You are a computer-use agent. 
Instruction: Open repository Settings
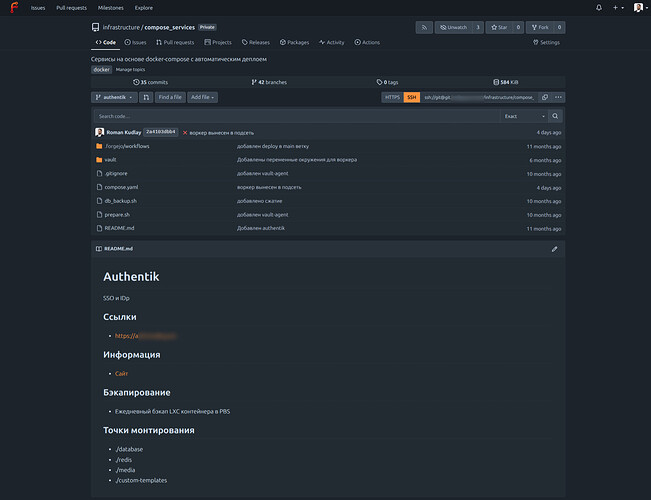(x=546, y=42)
